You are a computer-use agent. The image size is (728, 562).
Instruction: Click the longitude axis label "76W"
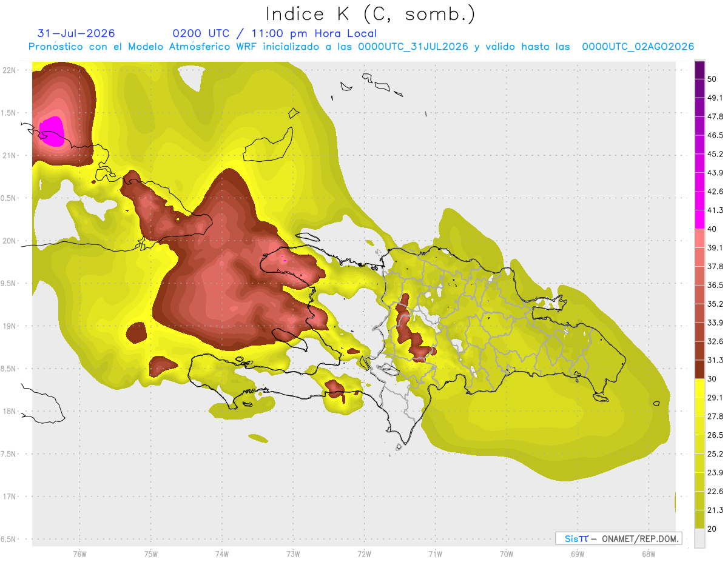(79, 554)
